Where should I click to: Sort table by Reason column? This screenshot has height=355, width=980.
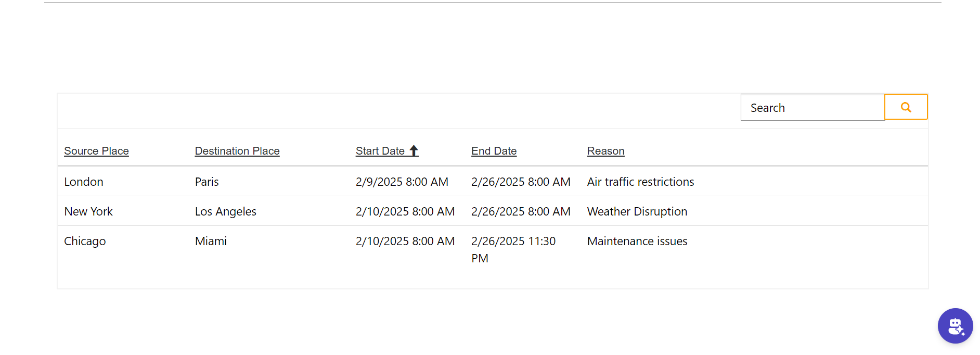[605, 151]
